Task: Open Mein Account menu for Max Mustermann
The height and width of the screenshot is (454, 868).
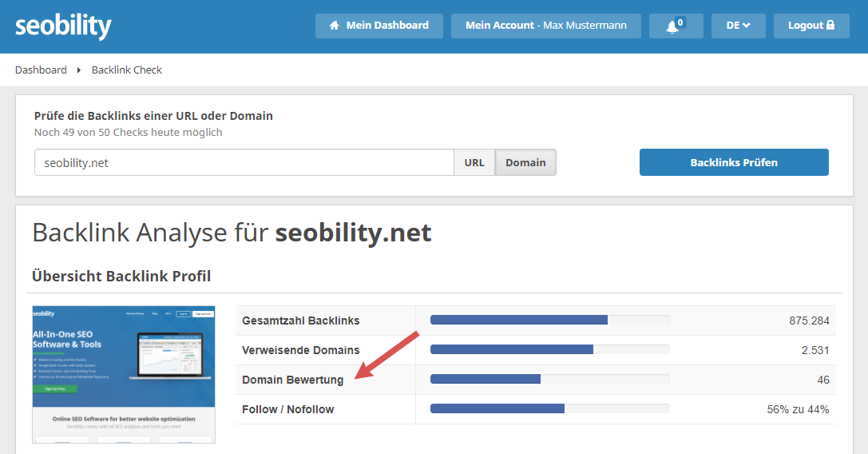Action: tap(546, 26)
